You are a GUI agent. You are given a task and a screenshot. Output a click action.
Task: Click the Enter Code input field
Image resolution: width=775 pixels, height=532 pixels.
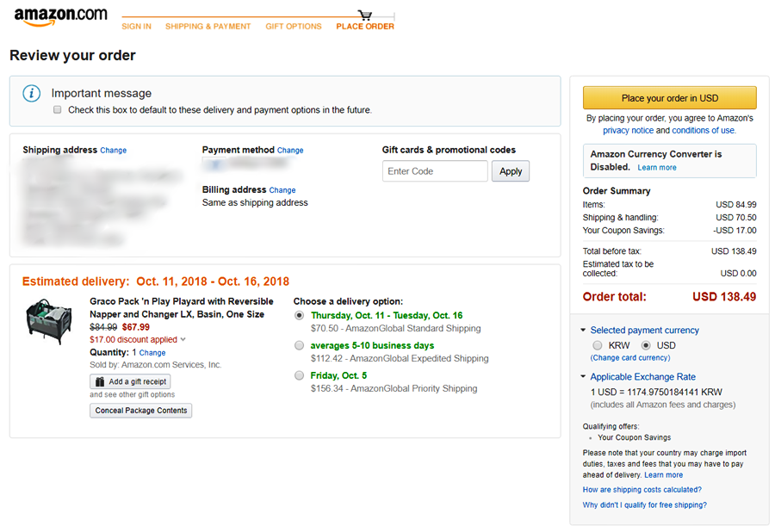[435, 171]
